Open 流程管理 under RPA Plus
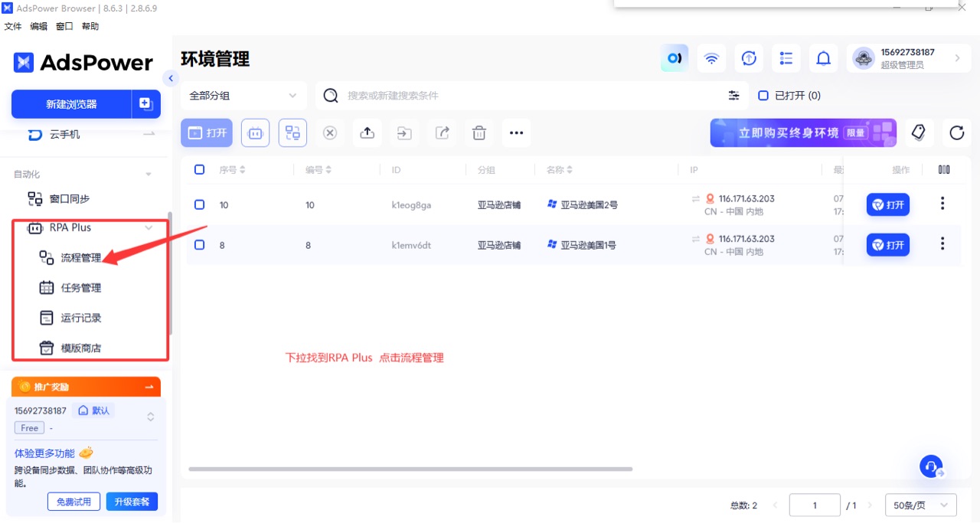 81,258
